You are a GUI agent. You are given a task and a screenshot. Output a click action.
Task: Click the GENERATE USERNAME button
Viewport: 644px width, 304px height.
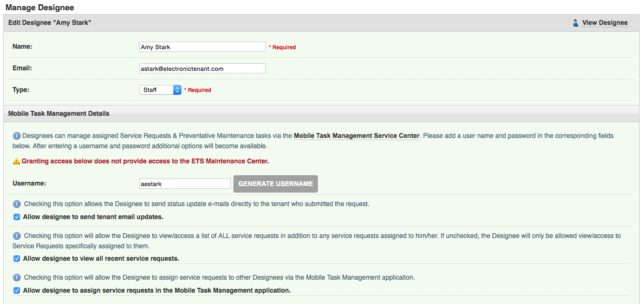click(275, 184)
